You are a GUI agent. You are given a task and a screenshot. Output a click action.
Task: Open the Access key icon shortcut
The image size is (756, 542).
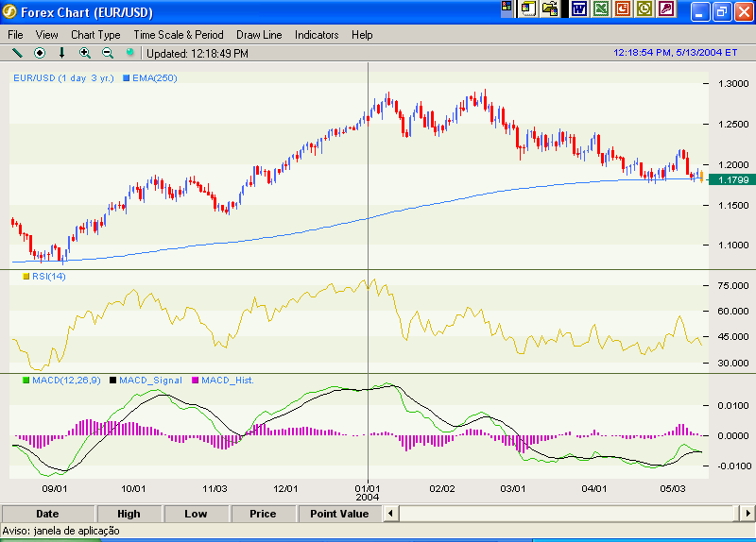pyautogui.click(x=667, y=8)
